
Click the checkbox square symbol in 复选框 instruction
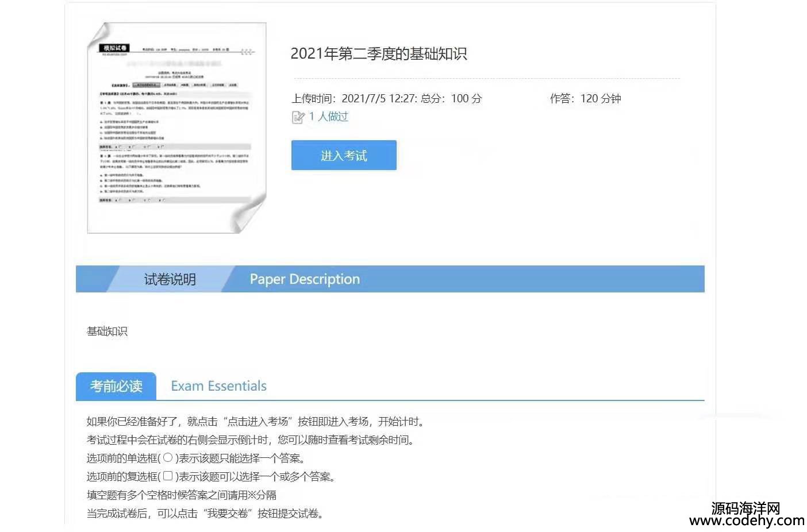(167, 476)
